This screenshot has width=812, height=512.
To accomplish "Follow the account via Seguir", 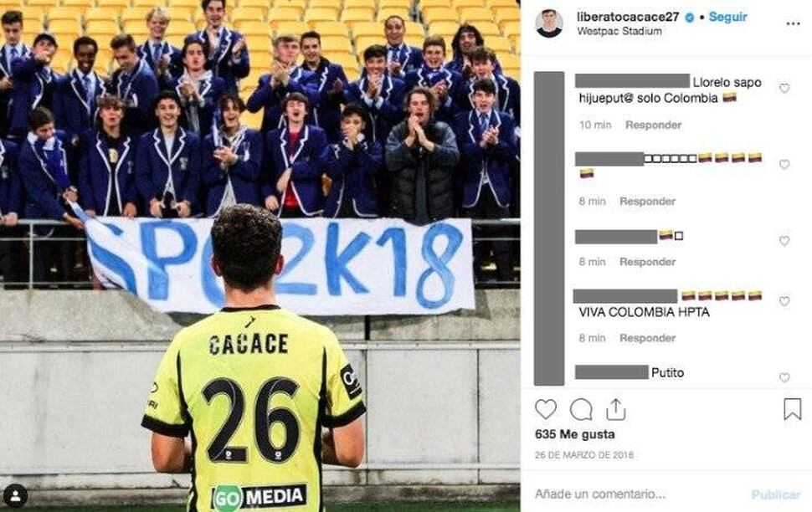I will pos(727,17).
